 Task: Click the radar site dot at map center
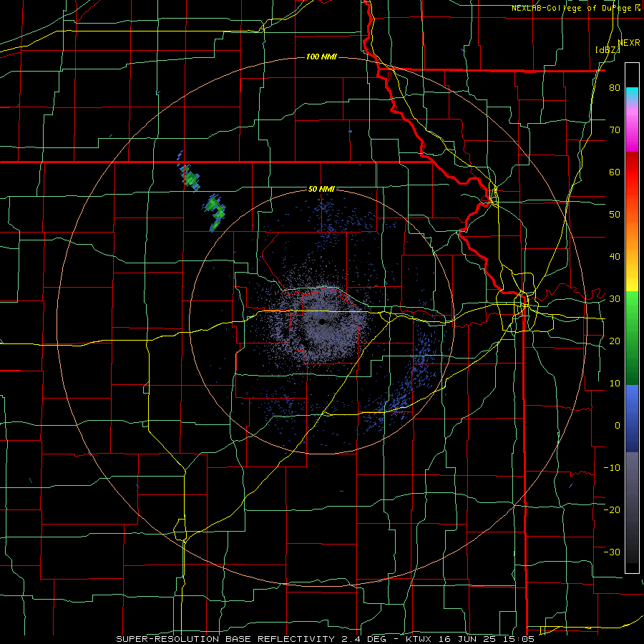(323, 321)
